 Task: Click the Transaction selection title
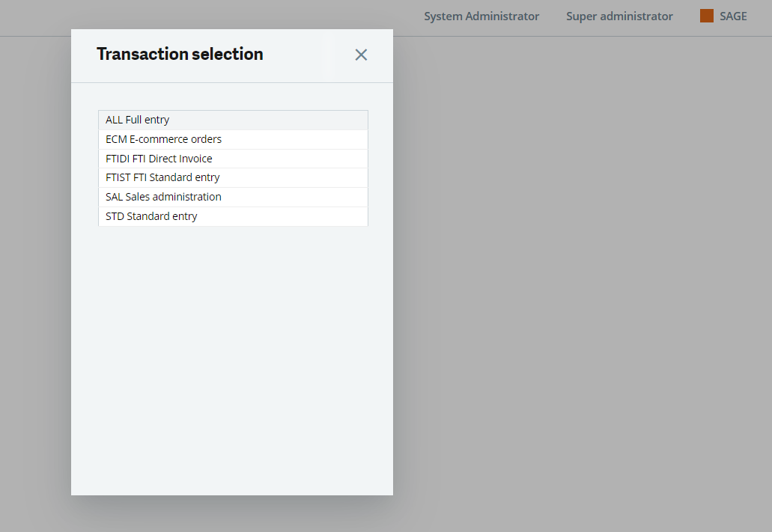click(180, 54)
